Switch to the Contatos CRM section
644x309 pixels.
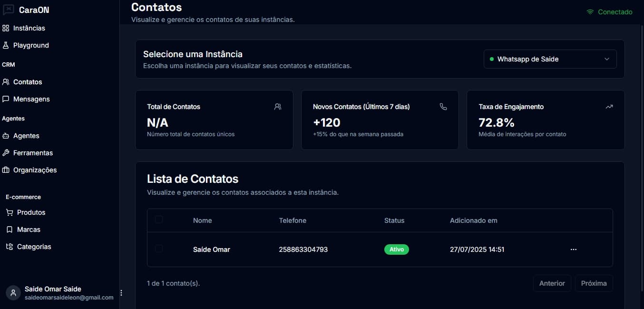(27, 82)
